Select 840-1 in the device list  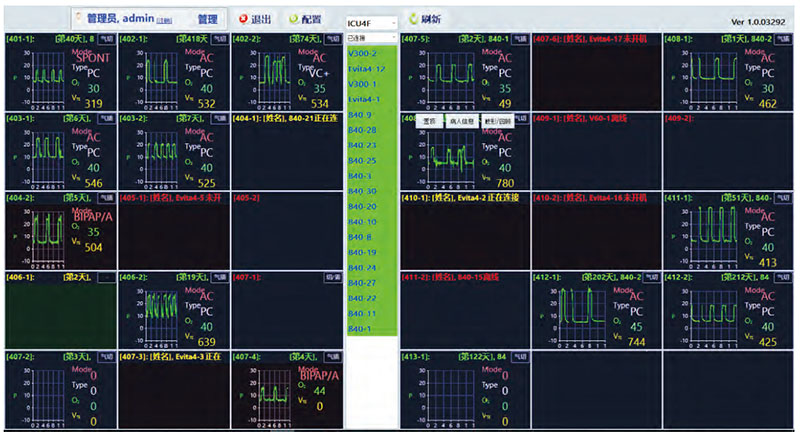point(360,329)
